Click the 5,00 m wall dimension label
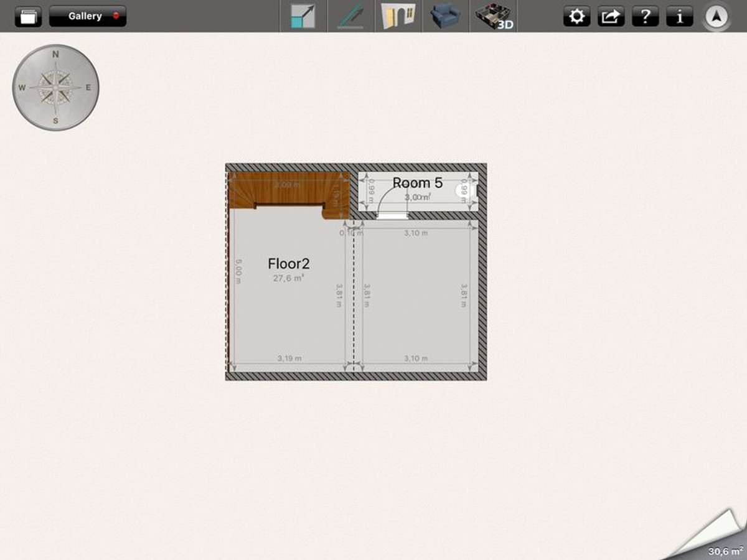The height and width of the screenshot is (560, 747). point(238,271)
